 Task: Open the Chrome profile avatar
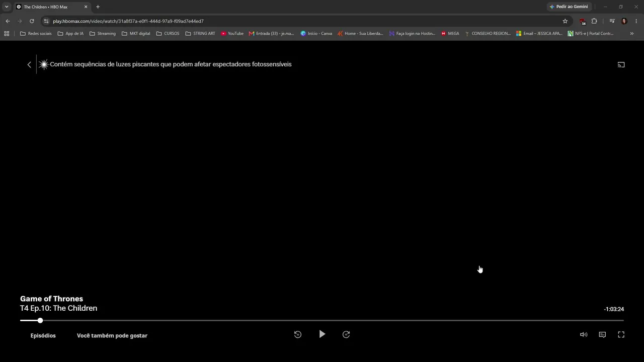624,21
